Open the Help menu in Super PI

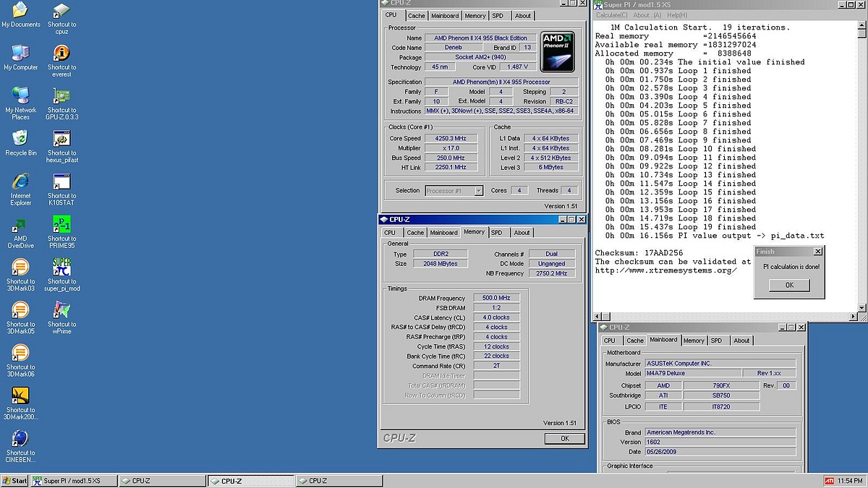click(x=677, y=15)
